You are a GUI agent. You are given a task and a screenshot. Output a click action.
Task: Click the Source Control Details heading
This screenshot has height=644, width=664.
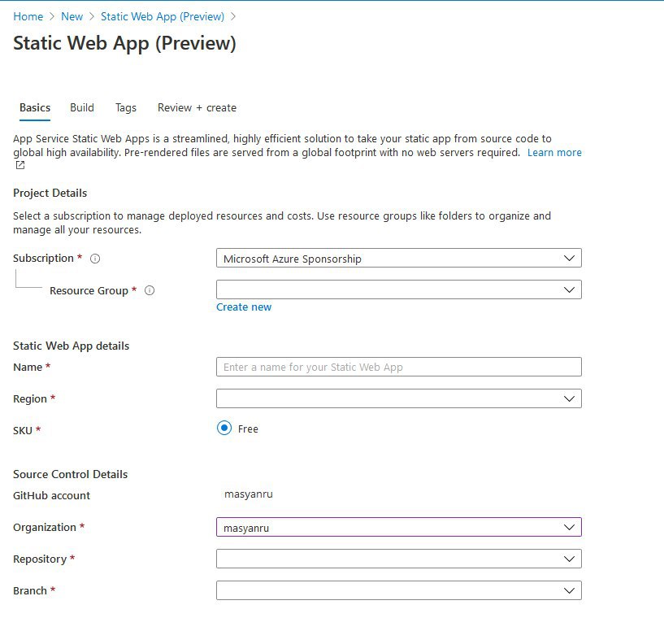click(70, 474)
